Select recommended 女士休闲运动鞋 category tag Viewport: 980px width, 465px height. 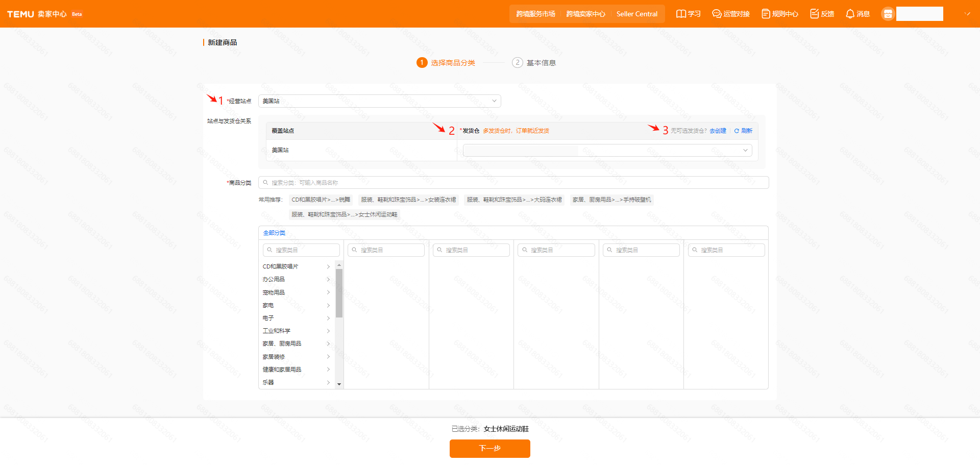point(344,214)
